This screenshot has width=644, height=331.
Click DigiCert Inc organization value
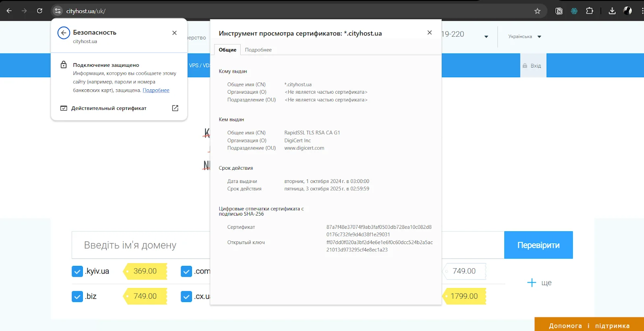click(x=298, y=141)
